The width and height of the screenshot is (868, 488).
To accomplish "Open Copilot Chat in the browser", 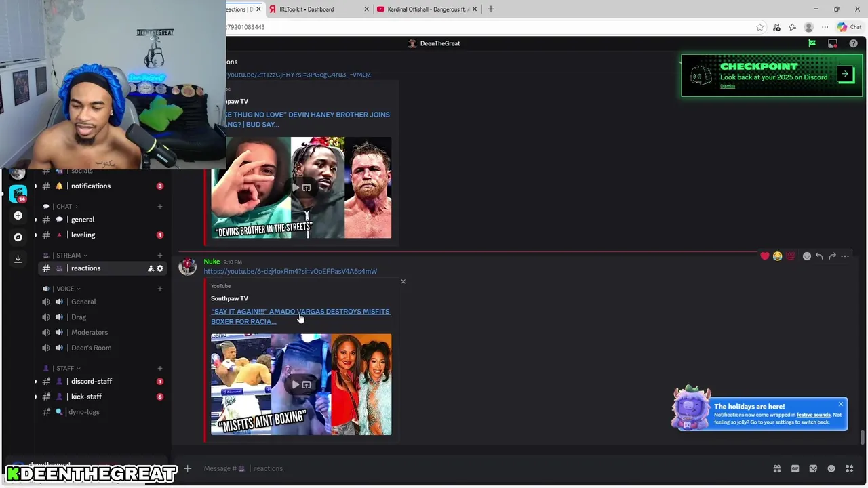I will click(849, 27).
